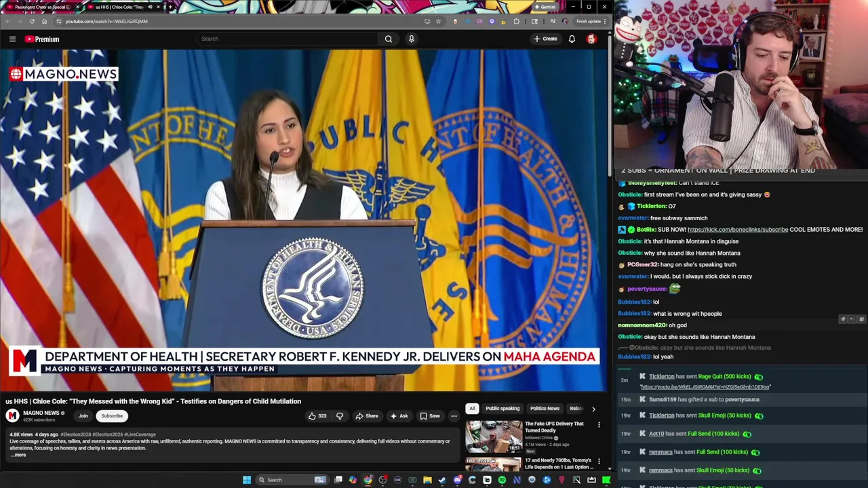The image size is (868, 488).
Task: Open YouTube account avatar menu
Action: click(x=591, y=39)
